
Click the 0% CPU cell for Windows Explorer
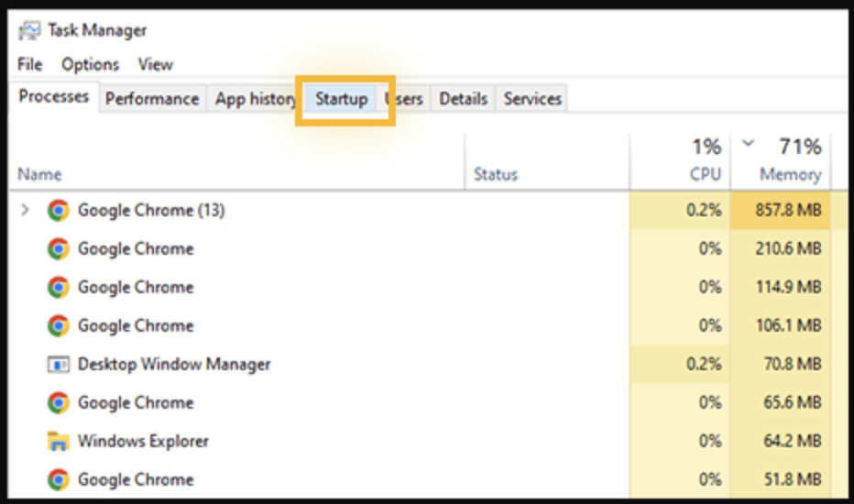(680, 442)
